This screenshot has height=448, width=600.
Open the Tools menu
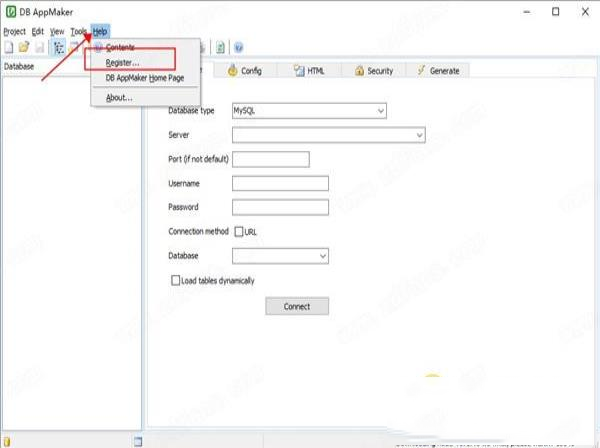78,31
